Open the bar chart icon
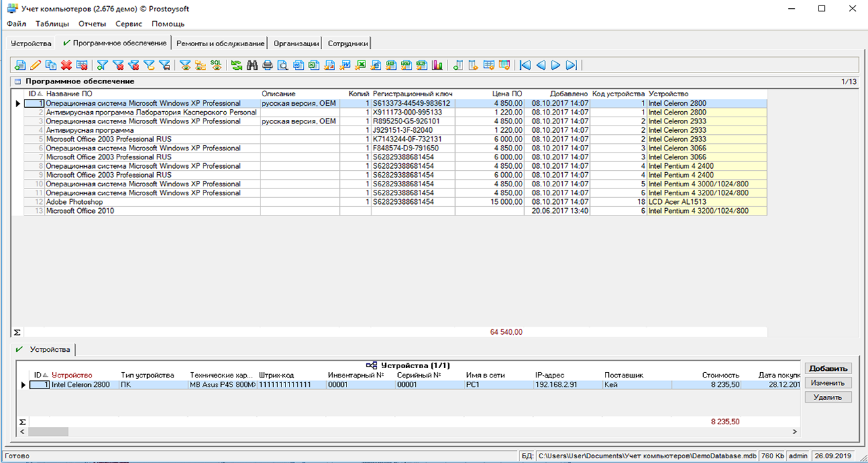Screen dimensions: 868x463 [x=437, y=65]
